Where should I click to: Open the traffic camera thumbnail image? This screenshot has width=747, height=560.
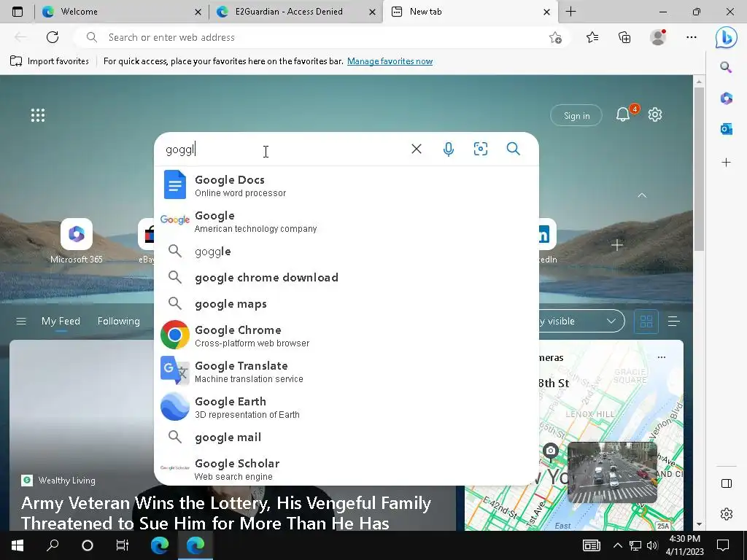[x=612, y=472]
